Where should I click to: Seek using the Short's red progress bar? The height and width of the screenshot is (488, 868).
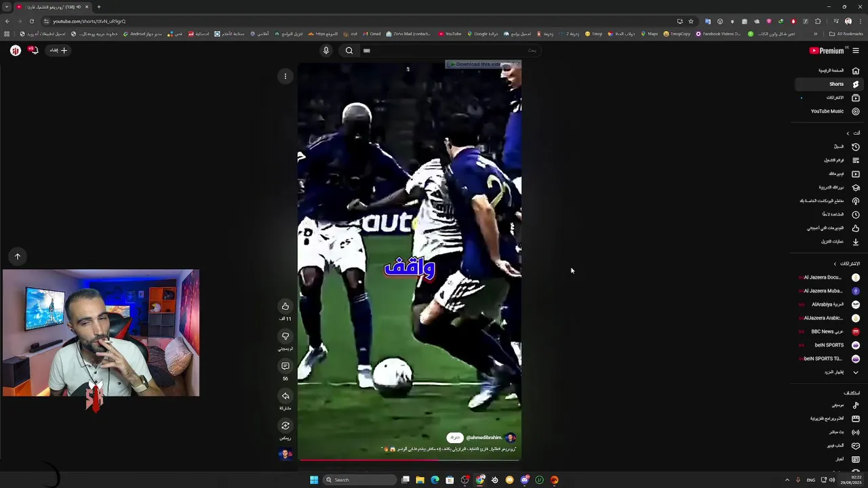(410, 460)
